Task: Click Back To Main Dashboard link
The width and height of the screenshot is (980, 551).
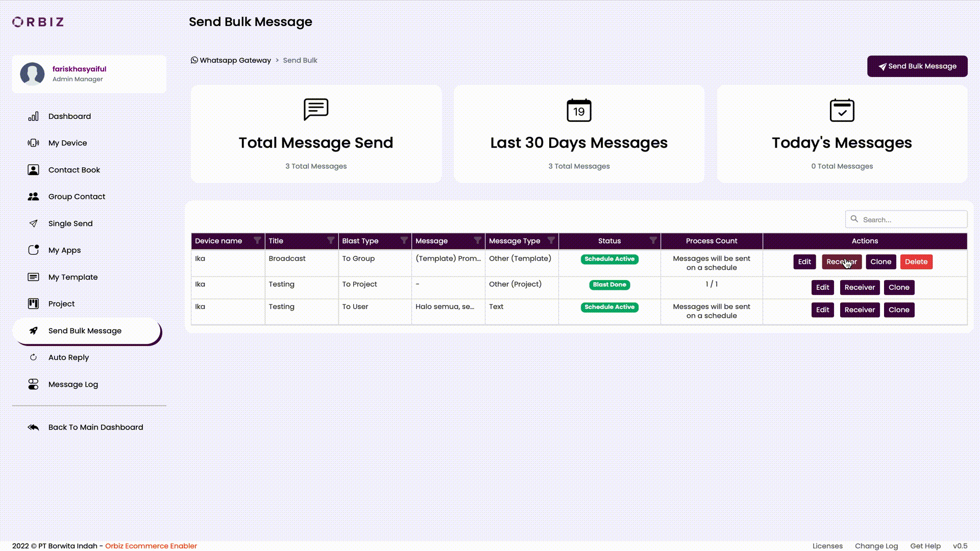Action: point(95,427)
